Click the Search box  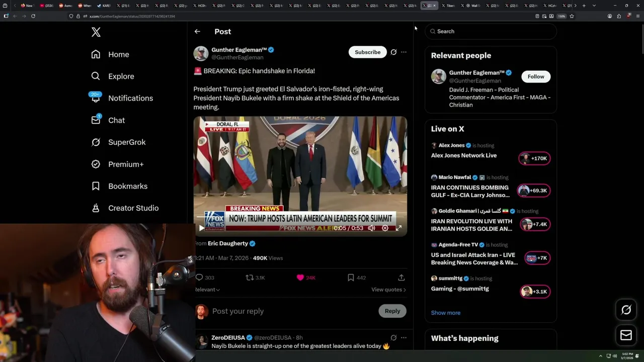[491, 31]
